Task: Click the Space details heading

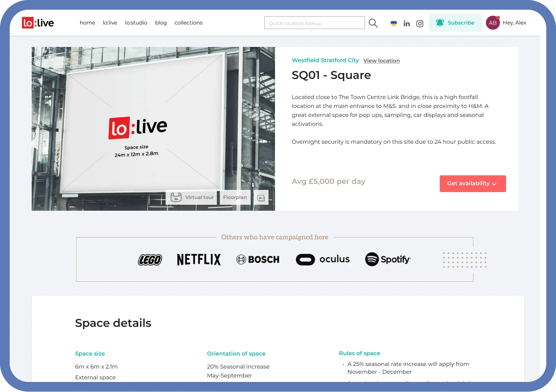Action: [113, 323]
